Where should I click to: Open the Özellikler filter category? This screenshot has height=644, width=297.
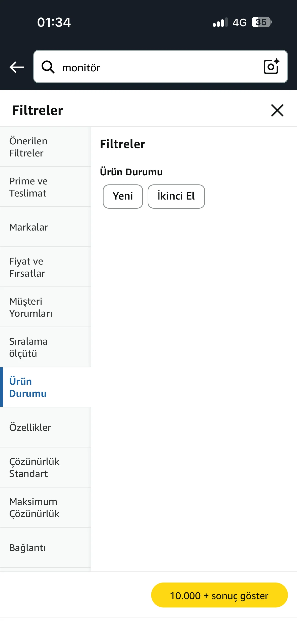pyautogui.click(x=45, y=427)
